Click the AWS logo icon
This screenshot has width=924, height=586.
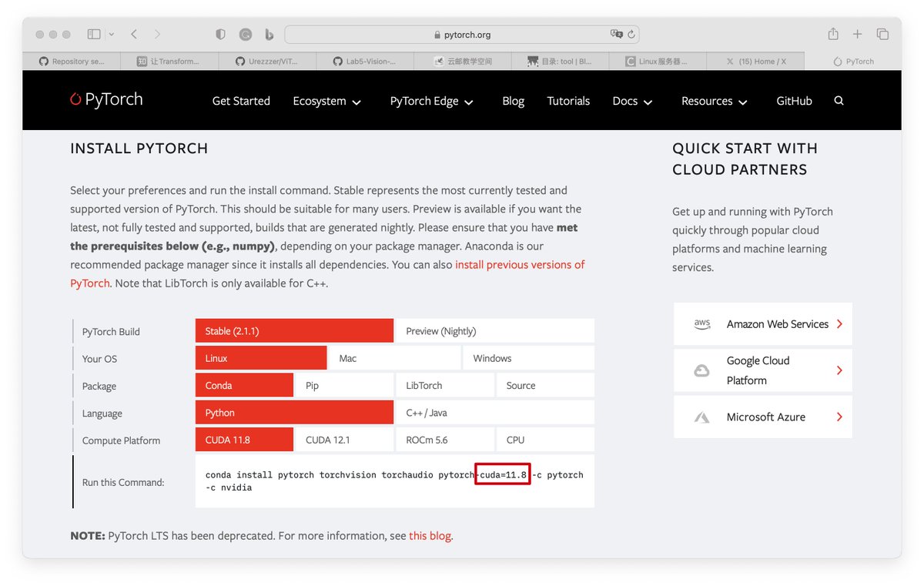[x=701, y=324]
